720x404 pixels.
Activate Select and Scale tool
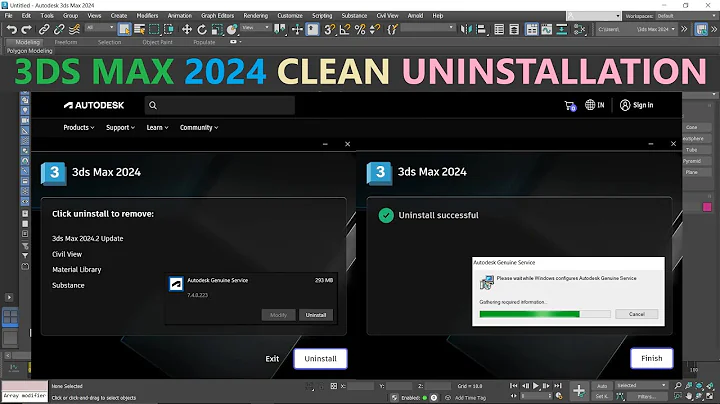tap(217, 29)
